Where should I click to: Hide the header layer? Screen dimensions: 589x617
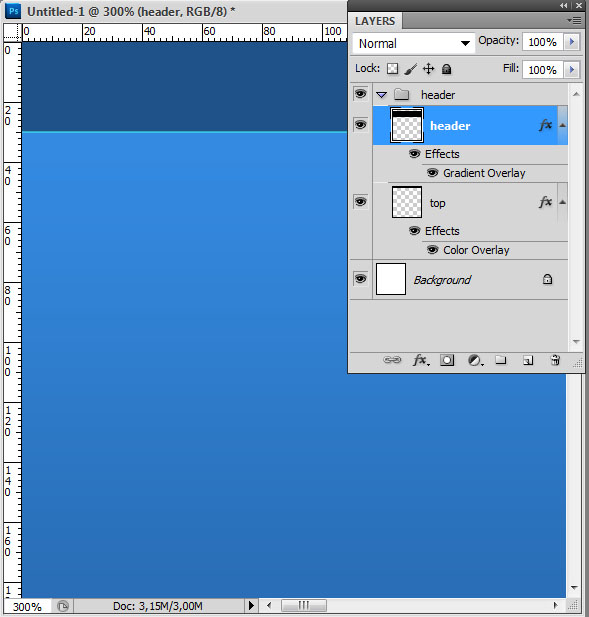[360, 125]
